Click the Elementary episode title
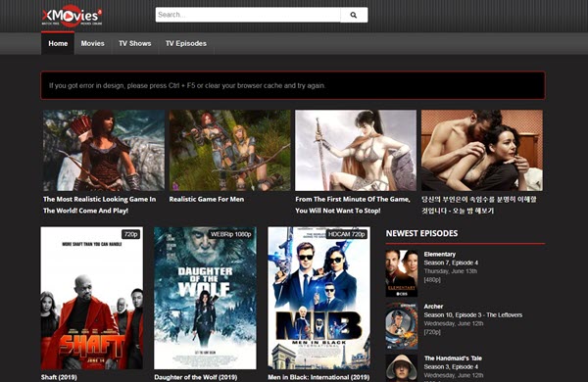The height and width of the screenshot is (382, 588). coord(439,254)
